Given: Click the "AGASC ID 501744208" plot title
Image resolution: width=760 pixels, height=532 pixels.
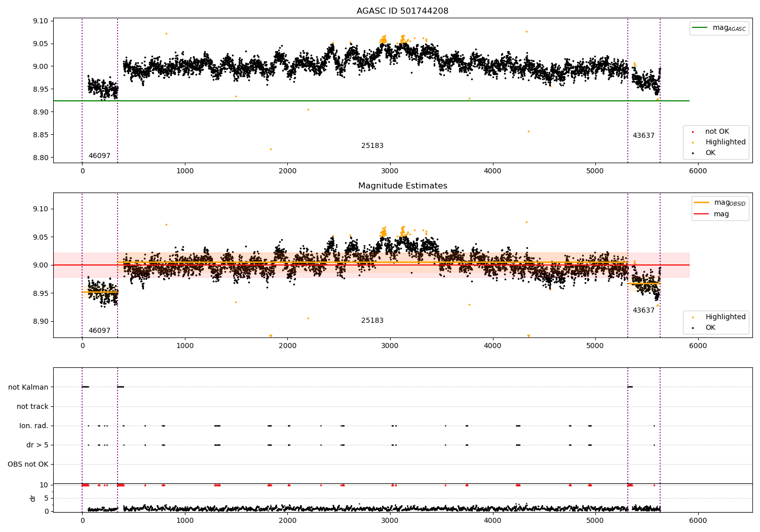Looking at the screenshot, I should click(402, 11).
